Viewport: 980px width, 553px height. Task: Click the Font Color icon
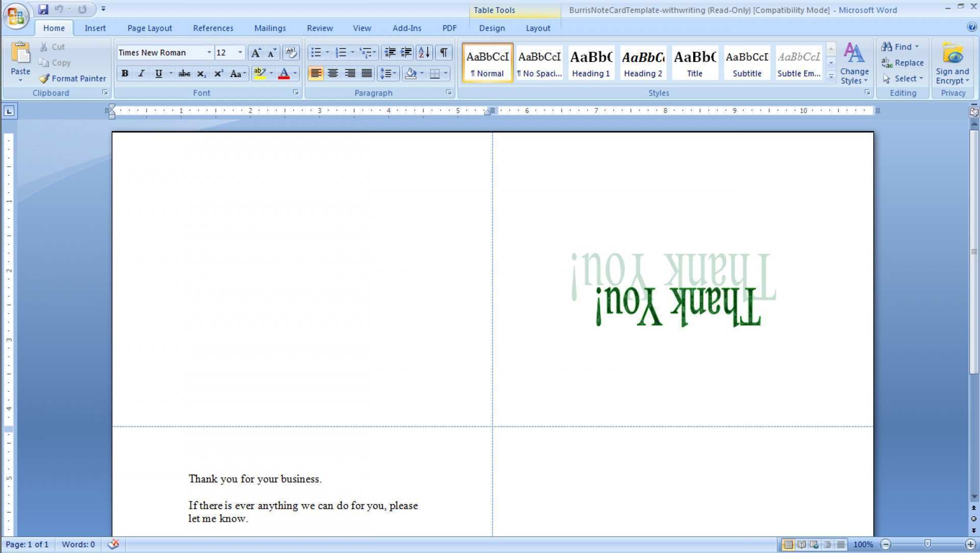point(283,73)
